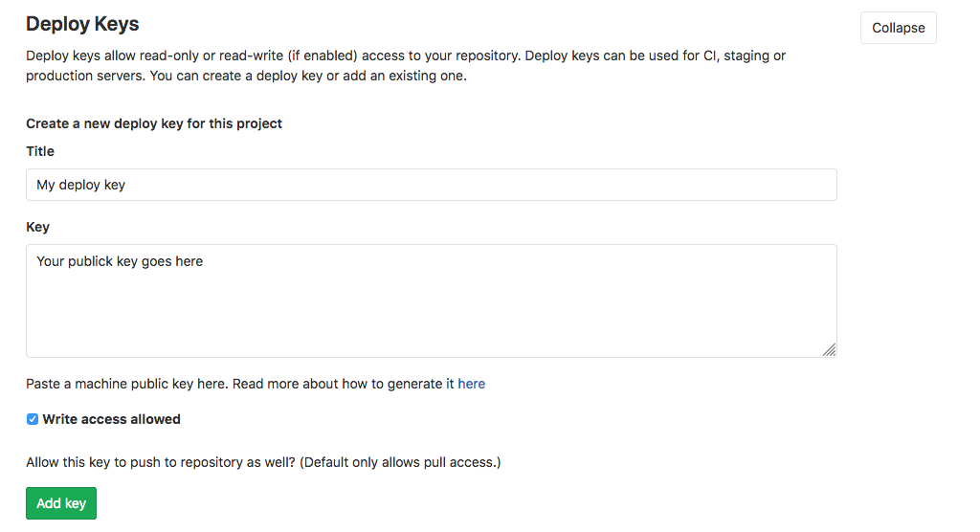Uncheck the Write access allowed checkbox
Screen dimensions: 980x532
(x=33, y=419)
